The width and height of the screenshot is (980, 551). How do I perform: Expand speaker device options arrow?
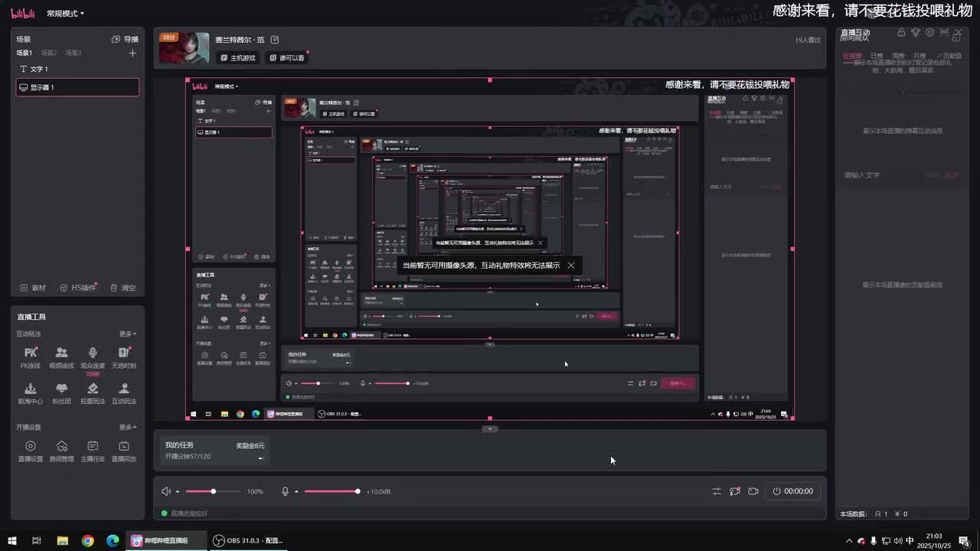(x=178, y=491)
